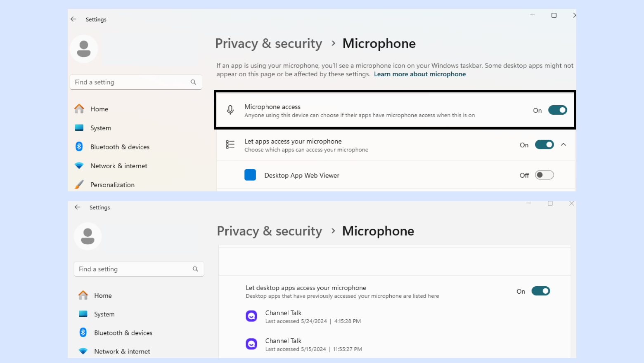Toggle the Let apps access your microphone switch

click(544, 145)
